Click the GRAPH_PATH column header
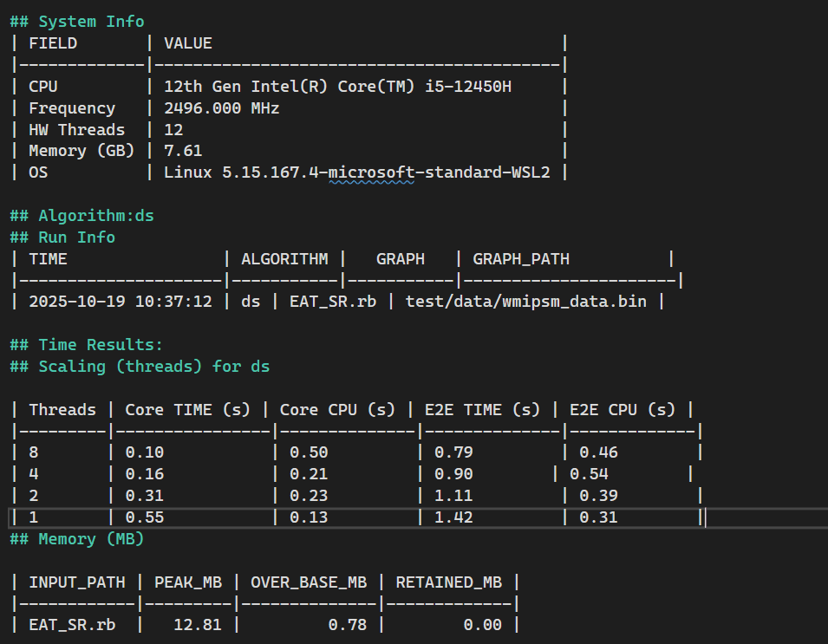This screenshot has height=644, width=828. click(x=520, y=258)
